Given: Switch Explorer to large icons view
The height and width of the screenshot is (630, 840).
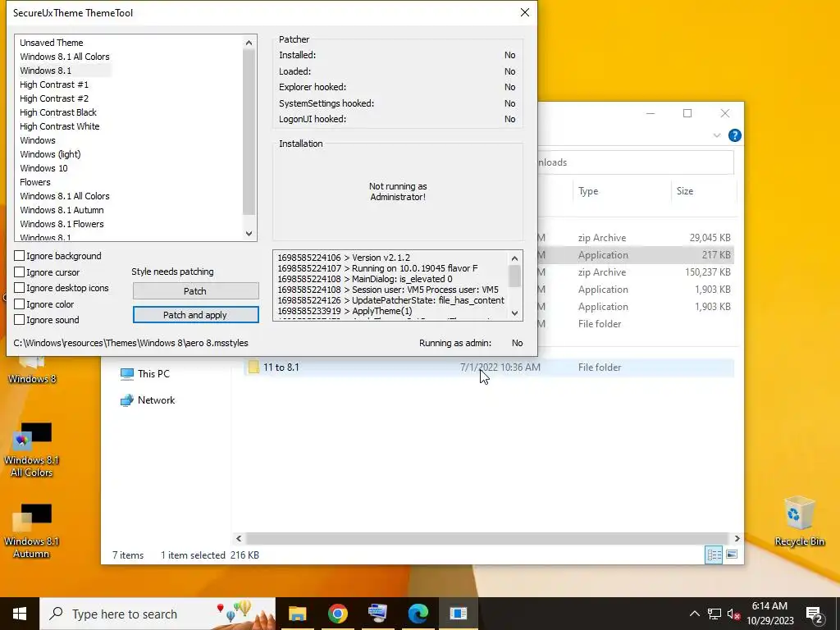Looking at the screenshot, I should [732, 555].
